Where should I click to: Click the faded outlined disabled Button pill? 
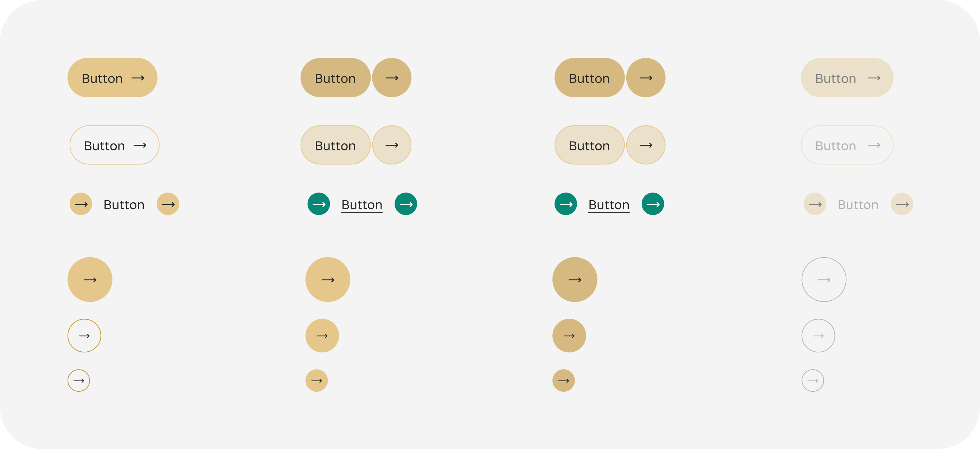(x=847, y=145)
